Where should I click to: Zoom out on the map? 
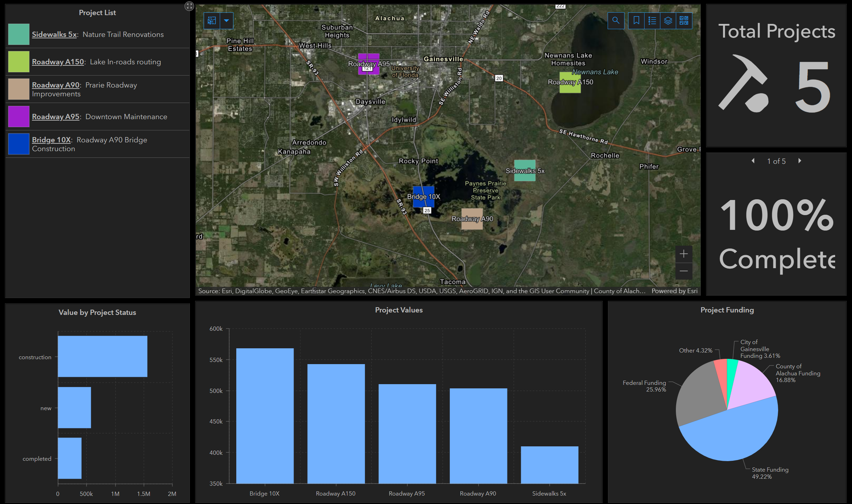(x=684, y=271)
